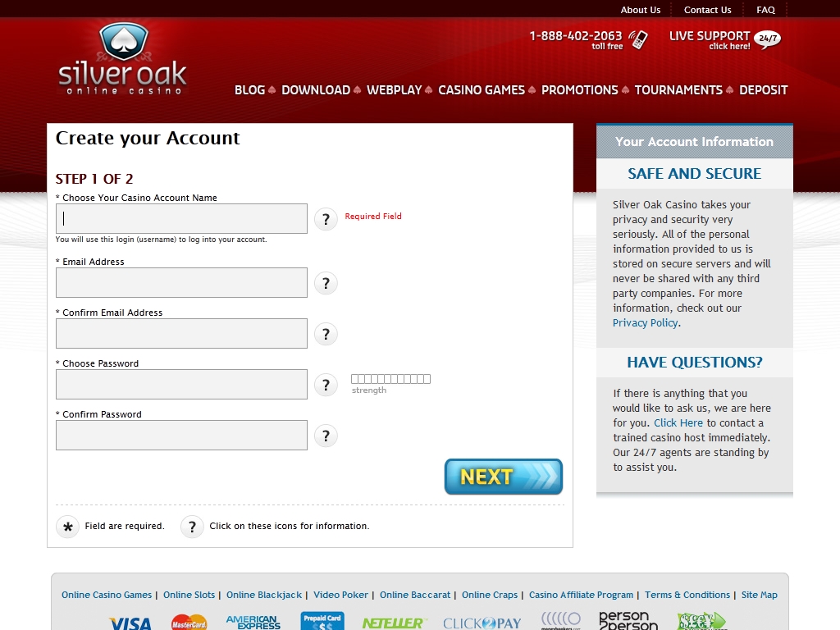Open the Casino Games menu
The height and width of the screenshot is (630, 840).
482,90
